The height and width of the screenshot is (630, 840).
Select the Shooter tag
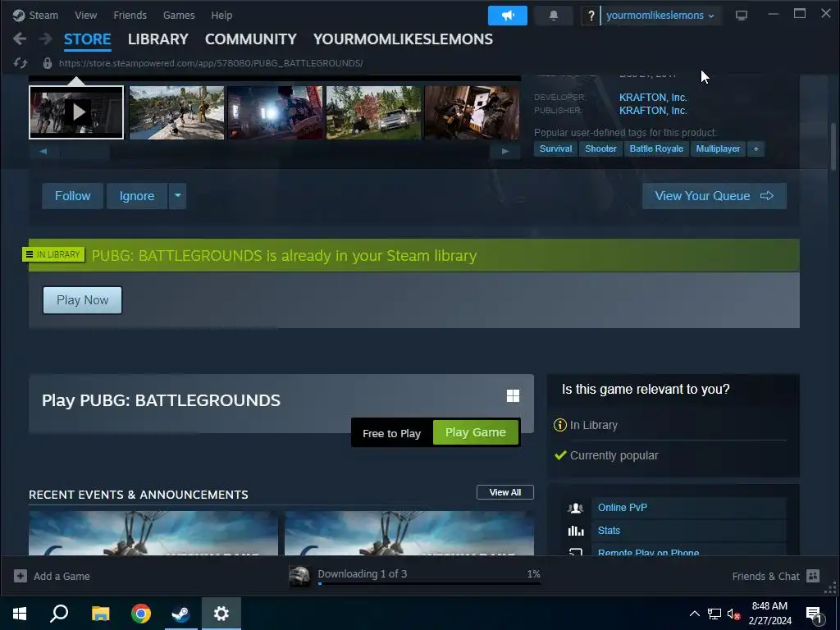(600, 149)
